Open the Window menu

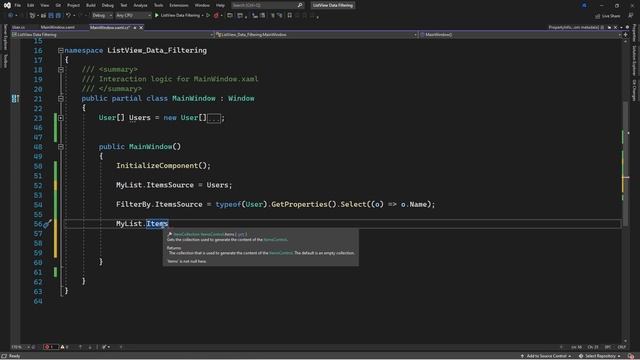click(202, 5)
